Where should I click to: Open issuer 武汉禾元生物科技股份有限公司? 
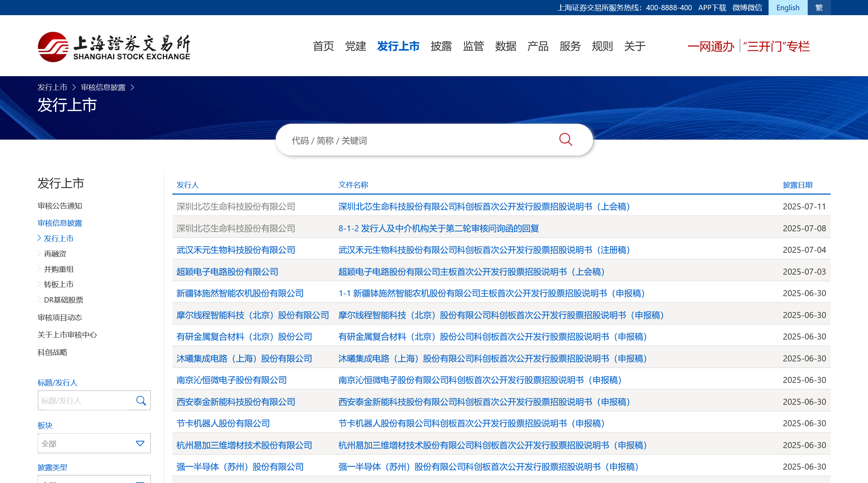click(x=236, y=250)
